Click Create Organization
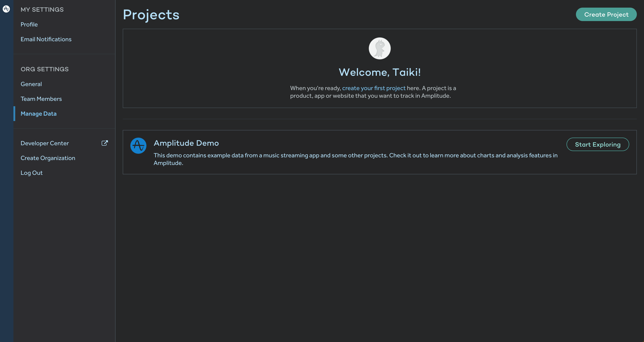The width and height of the screenshot is (644, 342). click(48, 158)
